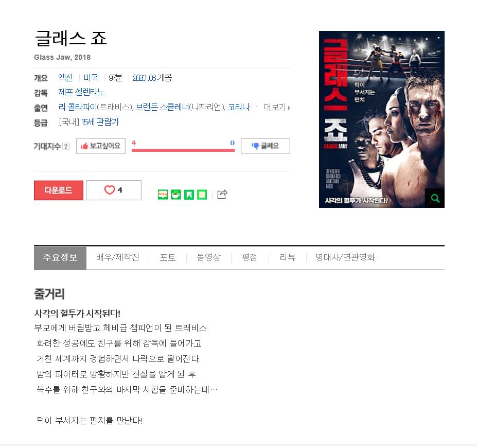Viewport: 477px width, 448px height.
Task: Click the expectation index red bar
Action: pos(183,150)
